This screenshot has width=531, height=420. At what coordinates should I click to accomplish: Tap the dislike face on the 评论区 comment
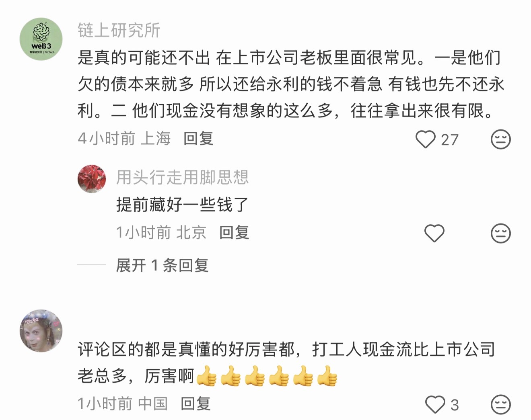click(501, 404)
